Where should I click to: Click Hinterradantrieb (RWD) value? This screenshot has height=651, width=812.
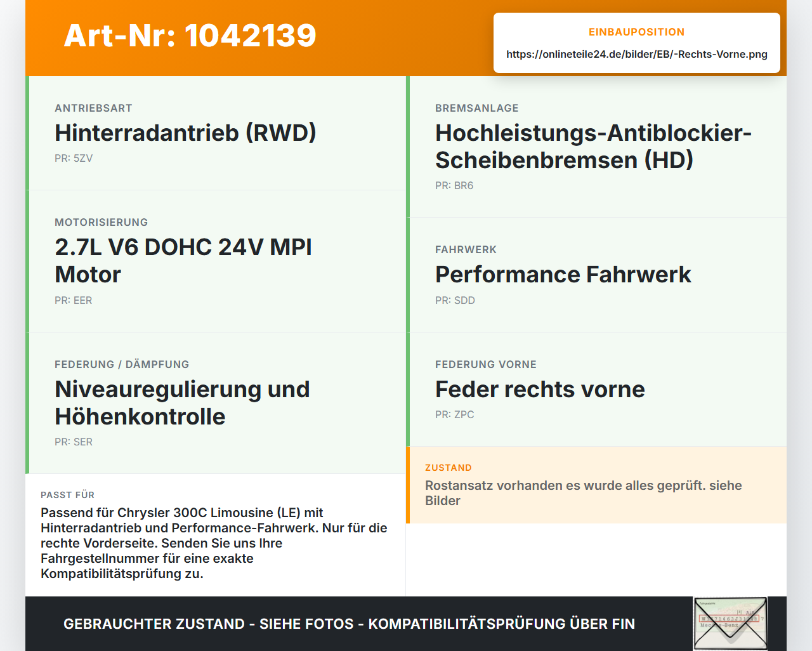click(x=185, y=133)
